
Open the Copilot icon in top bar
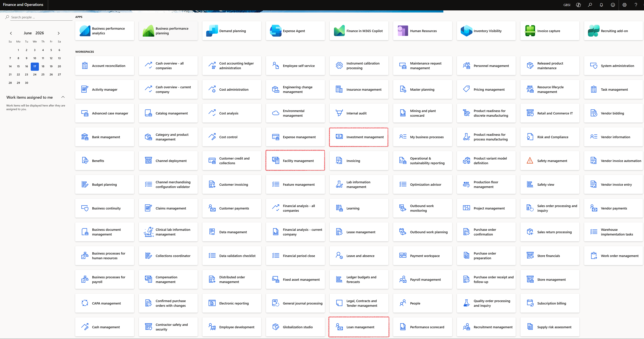578,5
